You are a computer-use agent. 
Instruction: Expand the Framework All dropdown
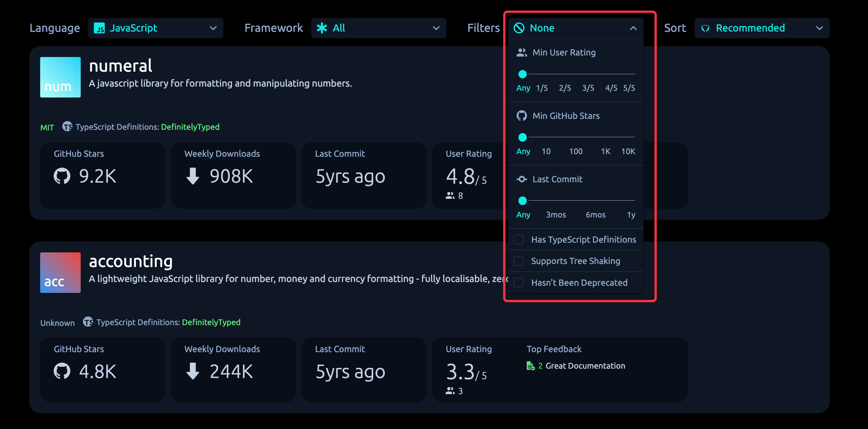point(378,28)
